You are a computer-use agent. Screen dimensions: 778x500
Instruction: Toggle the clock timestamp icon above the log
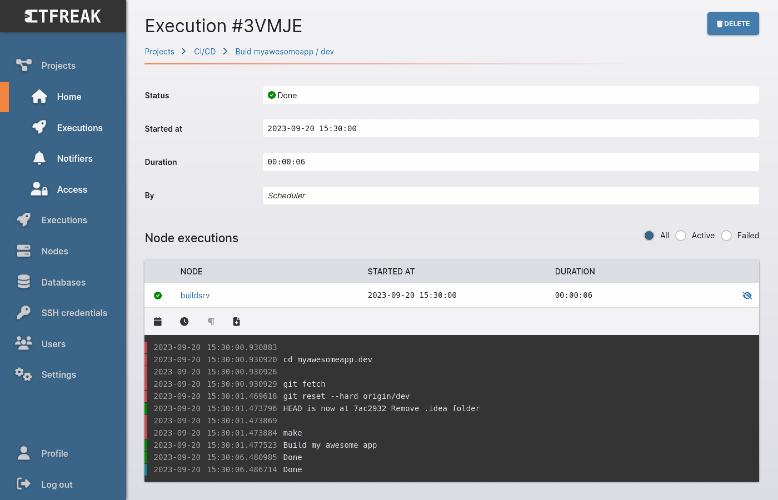[184, 321]
